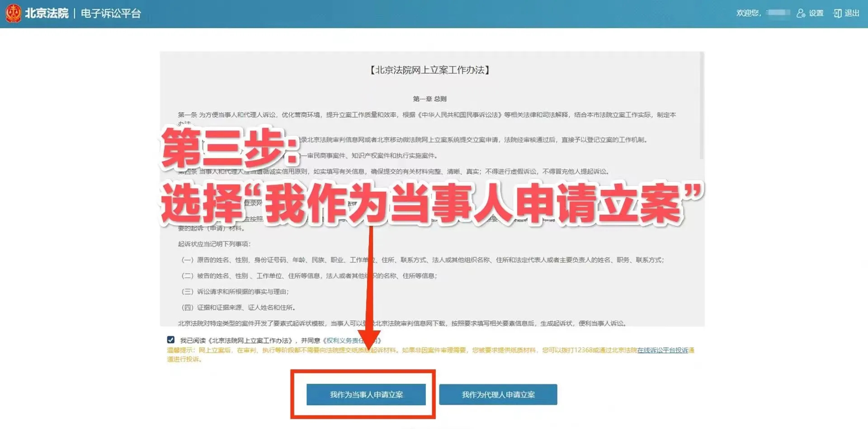Viewport: 868px width, 429px height.
Task: Click 我作为代理人申请立案 button
Action: 498,395
